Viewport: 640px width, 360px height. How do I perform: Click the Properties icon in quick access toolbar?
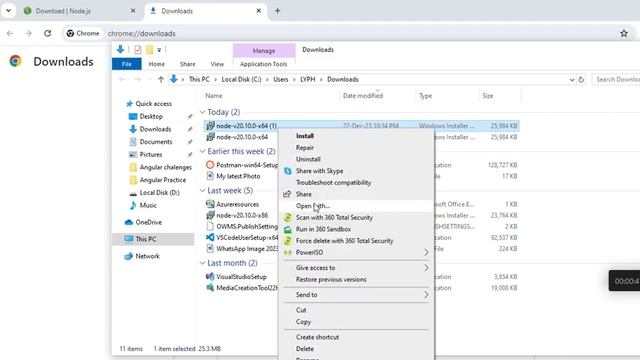pos(138,50)
